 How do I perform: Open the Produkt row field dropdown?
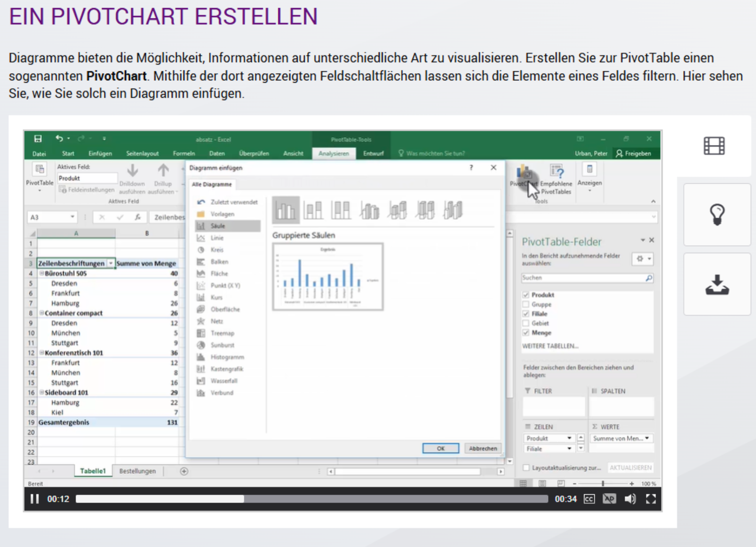[x=569, y=438]
